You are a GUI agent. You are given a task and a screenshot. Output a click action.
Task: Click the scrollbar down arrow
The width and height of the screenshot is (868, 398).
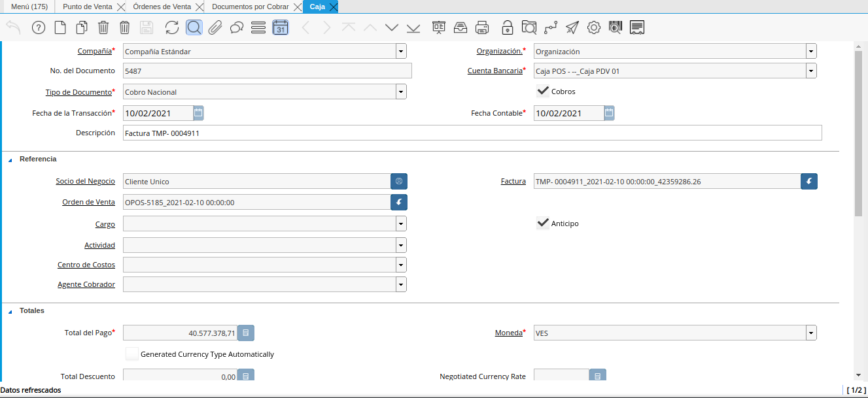(x=859, y=375)
